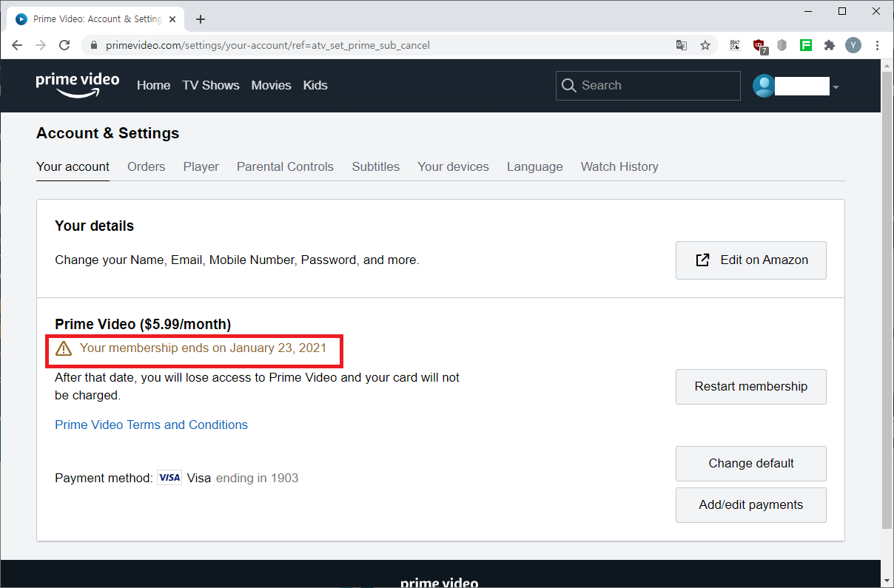
Task: Click the membership warning triangle icon
Action: (x=64, y=348)
